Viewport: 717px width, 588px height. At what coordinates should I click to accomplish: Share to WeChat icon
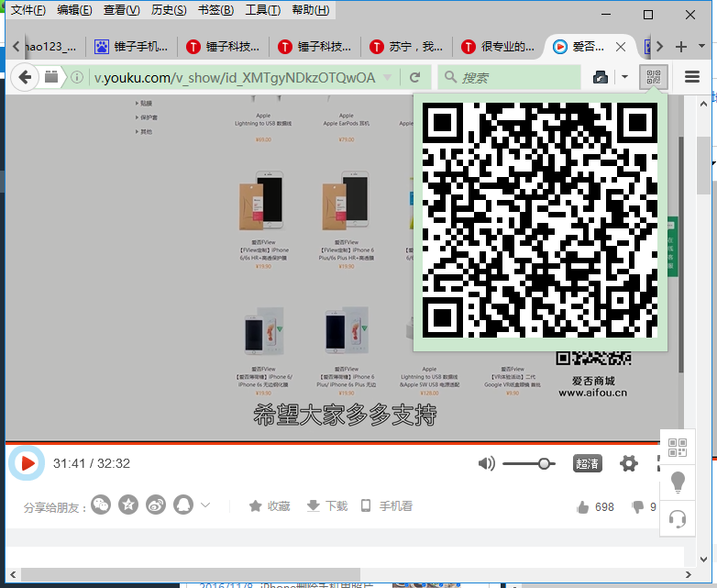tap(101, 505)
